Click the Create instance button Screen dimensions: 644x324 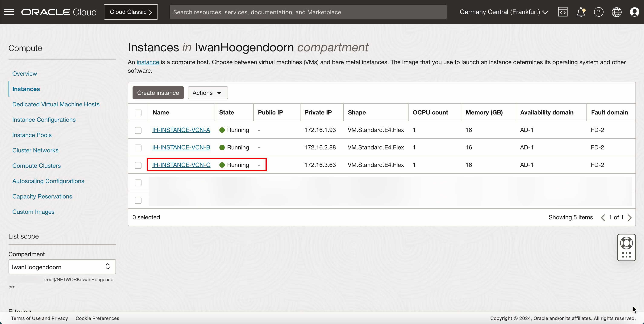point(158,93)
